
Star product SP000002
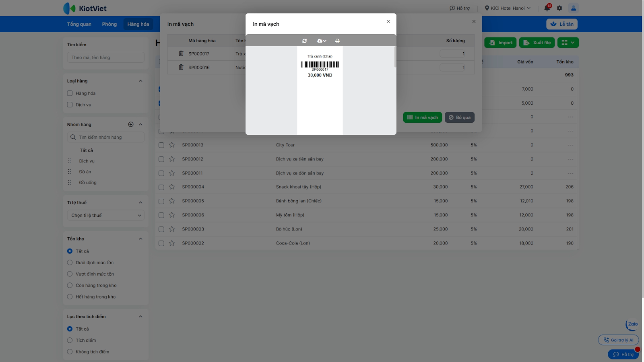[x=172, y=243]
